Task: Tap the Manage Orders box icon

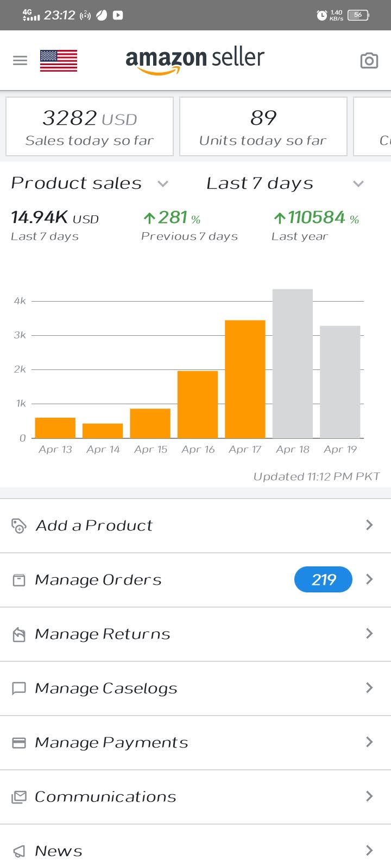Action: [x=19, y=580]
